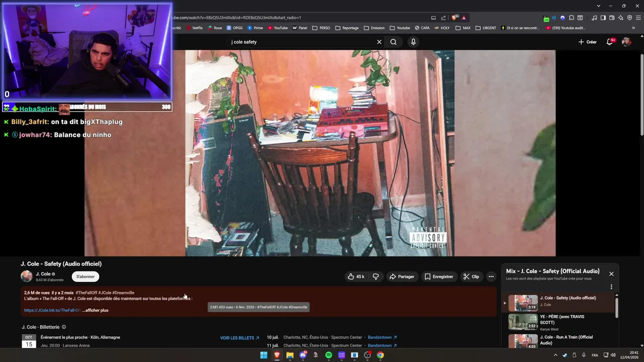
Task: Open the CAPA bookmark
Action: coord(422,28)
